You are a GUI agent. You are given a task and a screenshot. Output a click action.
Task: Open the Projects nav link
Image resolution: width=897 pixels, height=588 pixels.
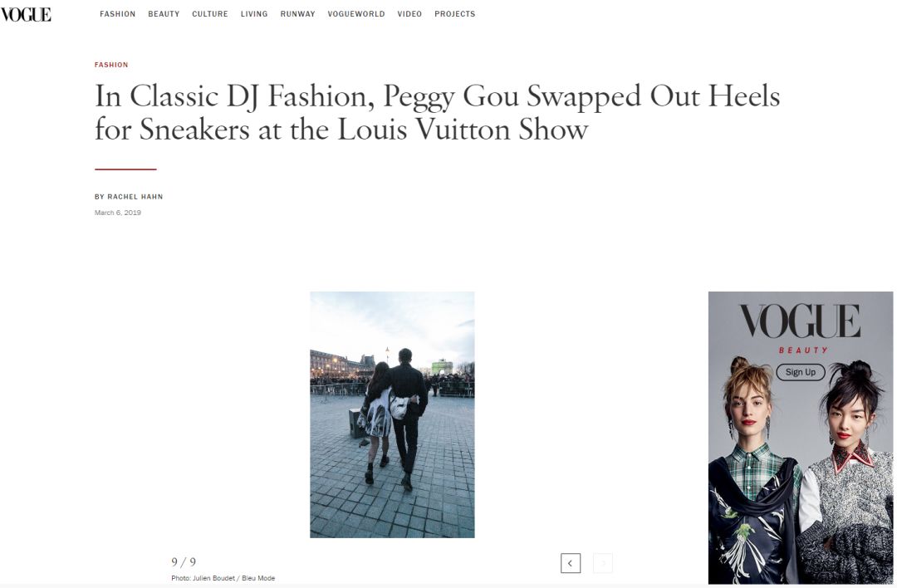coord(455,14)
